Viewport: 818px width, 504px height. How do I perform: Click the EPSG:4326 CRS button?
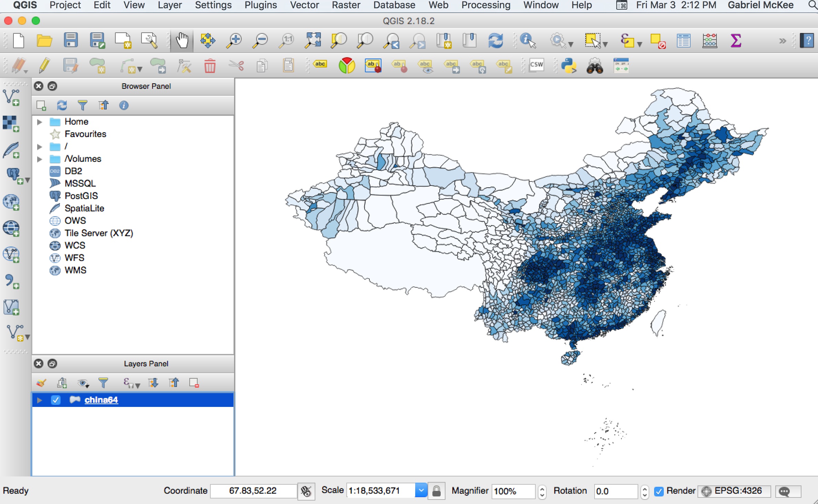[x=734, y=491]
